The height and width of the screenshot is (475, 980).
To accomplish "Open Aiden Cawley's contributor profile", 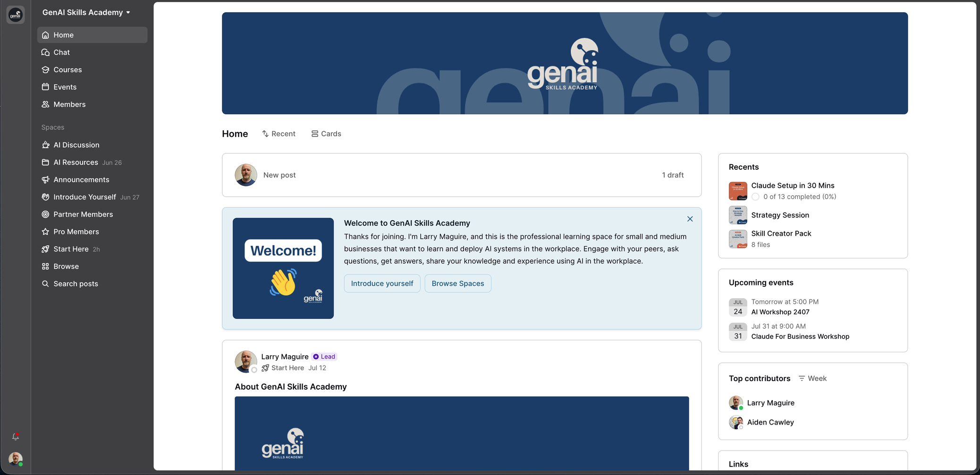I will click(x=770, y=422).
